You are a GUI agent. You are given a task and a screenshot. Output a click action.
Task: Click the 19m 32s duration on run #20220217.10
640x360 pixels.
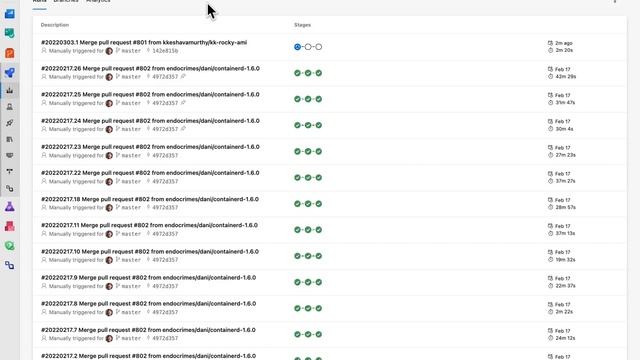pos(565,260)
